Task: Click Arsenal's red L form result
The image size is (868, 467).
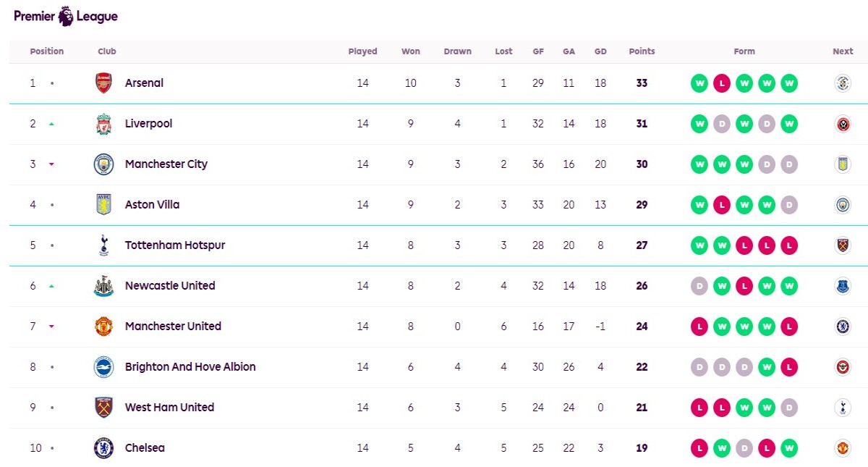Action: point(722,83)
